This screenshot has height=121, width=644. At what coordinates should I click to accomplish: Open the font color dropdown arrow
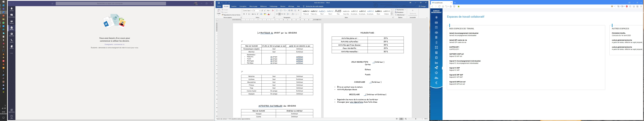(270, 14)
